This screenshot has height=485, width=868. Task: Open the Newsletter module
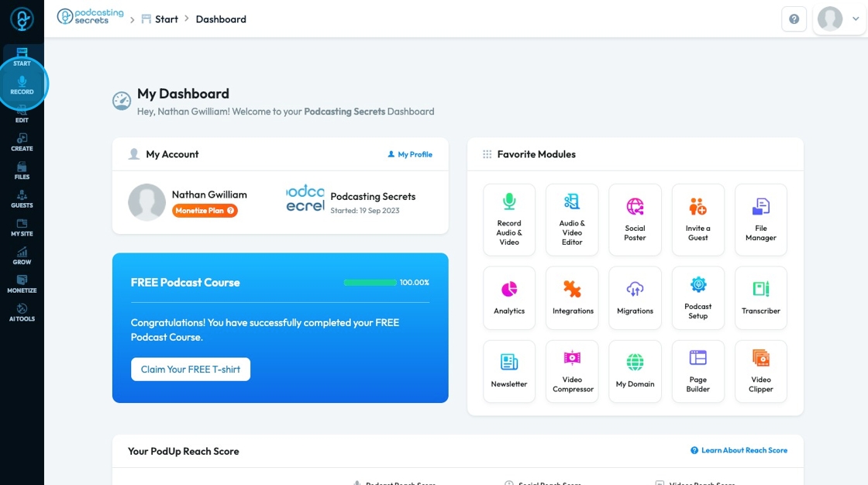[x=509, y=371]
